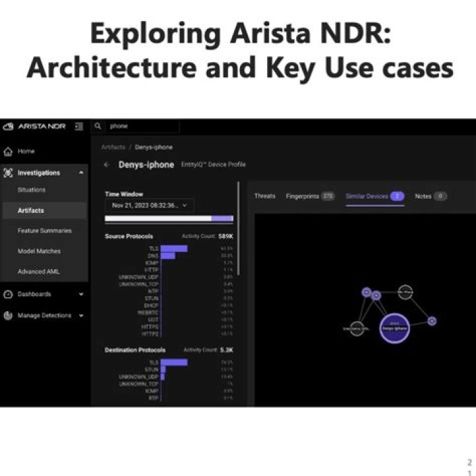
Task: Open Model Matches page
Action: click(39, 251)
